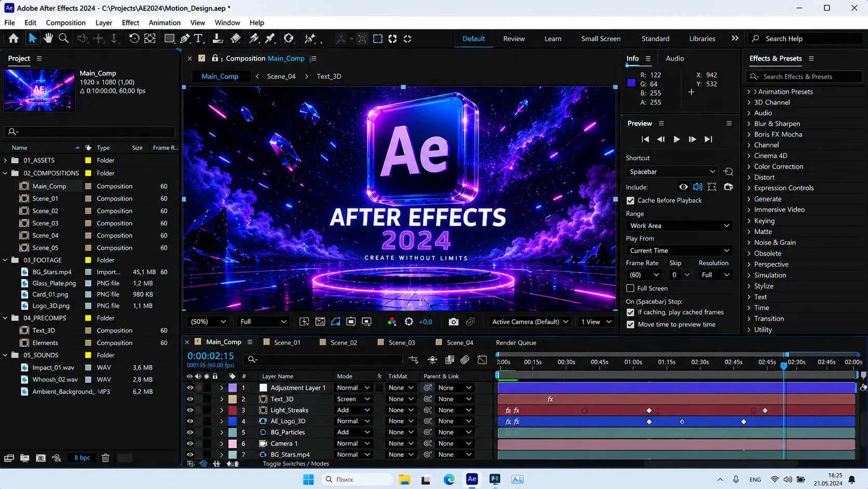This screenshot has height=489, width=868.
Task: Start playback with the Play button
Action: point(676,139)
